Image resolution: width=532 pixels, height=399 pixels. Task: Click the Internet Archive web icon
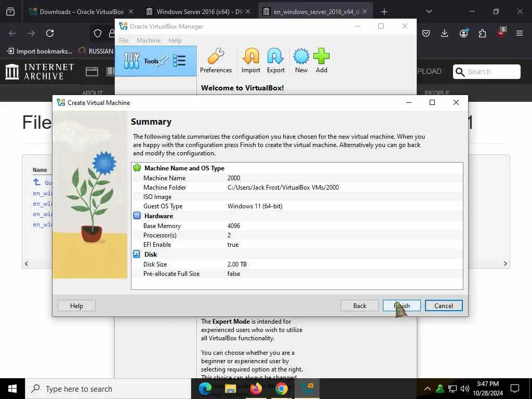pyautogui.click(x=91, y=72)
